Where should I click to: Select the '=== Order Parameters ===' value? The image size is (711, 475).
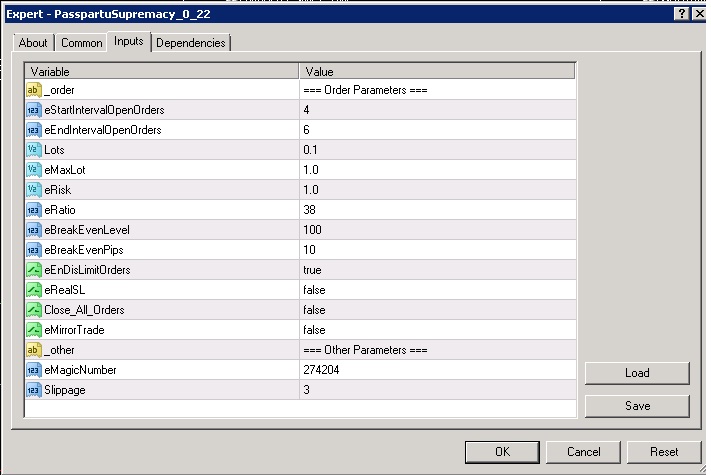pyautogui.click(x=438, y=90)
